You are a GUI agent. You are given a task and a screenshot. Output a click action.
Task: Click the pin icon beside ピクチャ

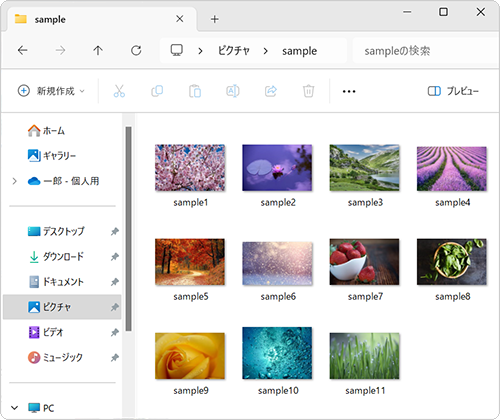coord(115,307)
